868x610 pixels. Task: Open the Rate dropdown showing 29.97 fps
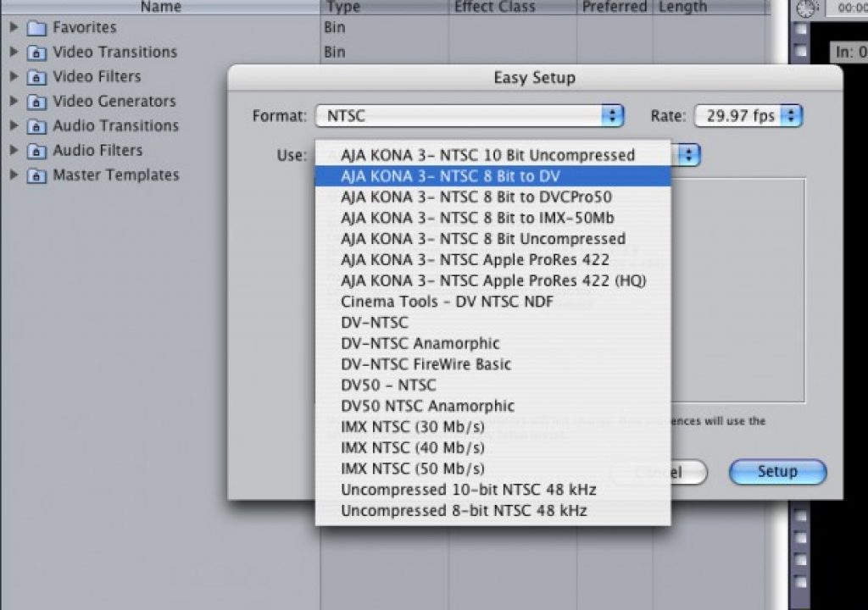pos(748,116)
